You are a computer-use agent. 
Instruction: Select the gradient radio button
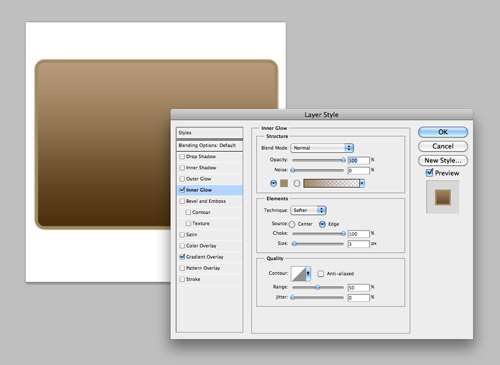click(x=297, y=183)
